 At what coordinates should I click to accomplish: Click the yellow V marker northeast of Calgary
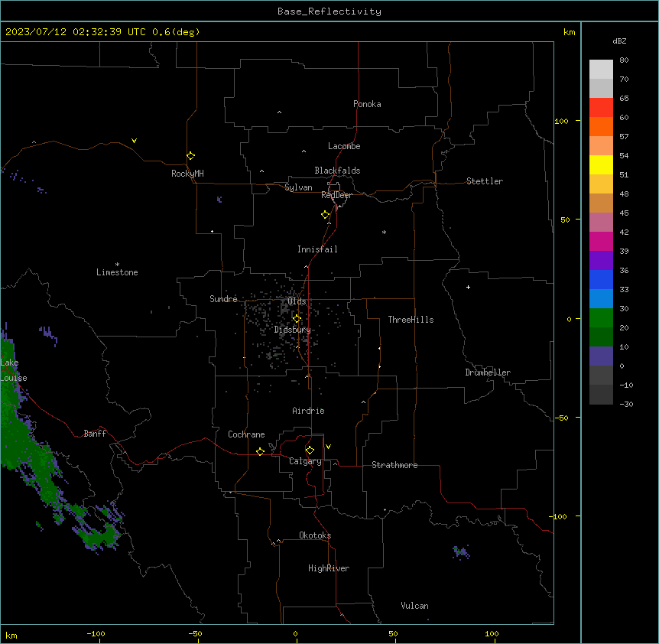(328, 447)
